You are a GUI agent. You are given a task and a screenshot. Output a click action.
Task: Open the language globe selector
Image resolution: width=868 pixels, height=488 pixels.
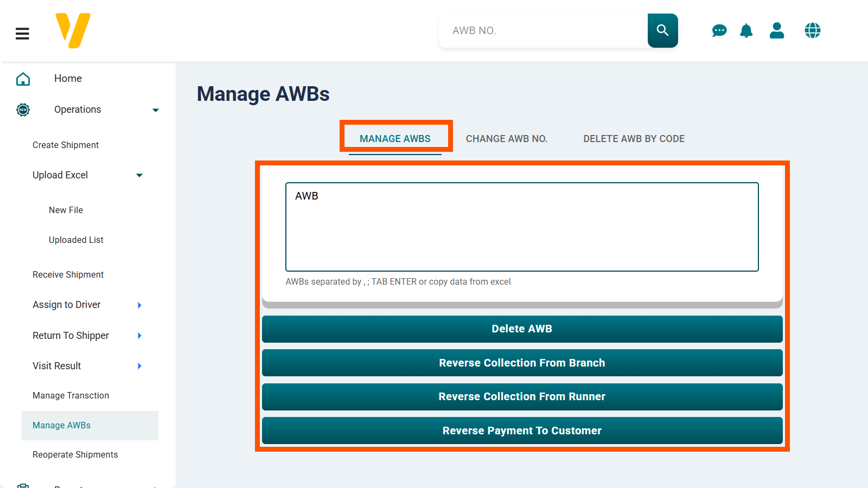click(x=812, y=30)
